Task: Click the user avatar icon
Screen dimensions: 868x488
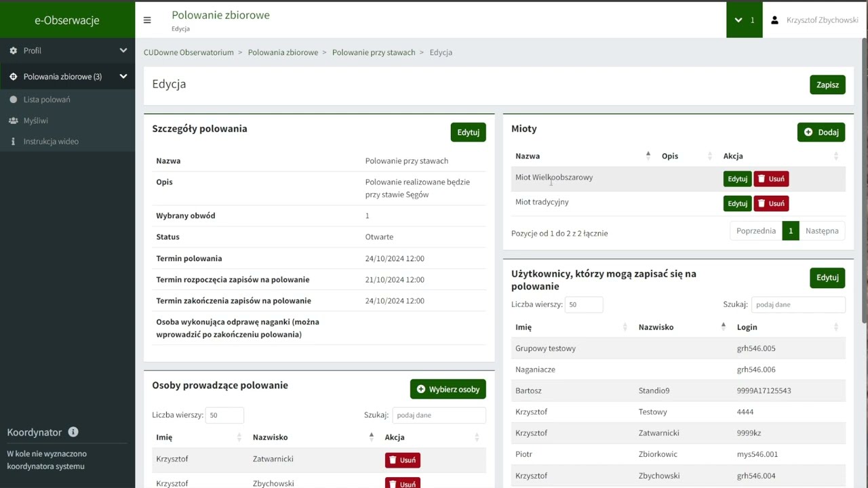Action: tap(774, 20)
